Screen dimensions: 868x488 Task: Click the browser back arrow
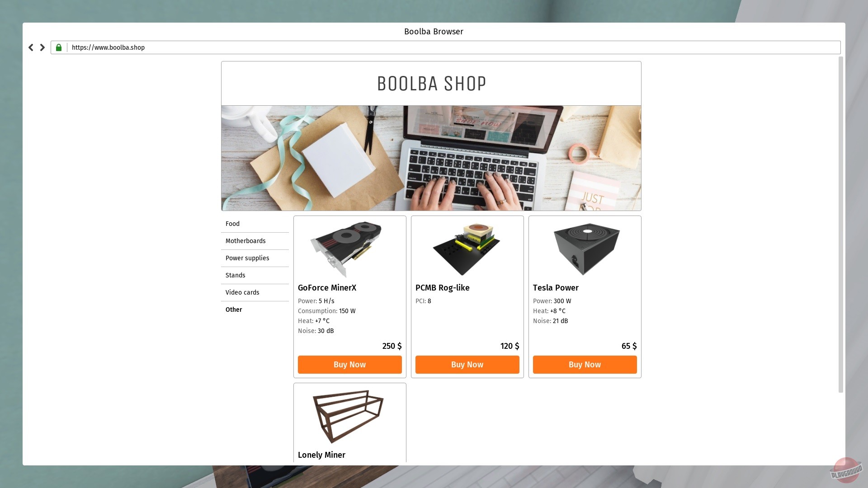tap(31, 47)
